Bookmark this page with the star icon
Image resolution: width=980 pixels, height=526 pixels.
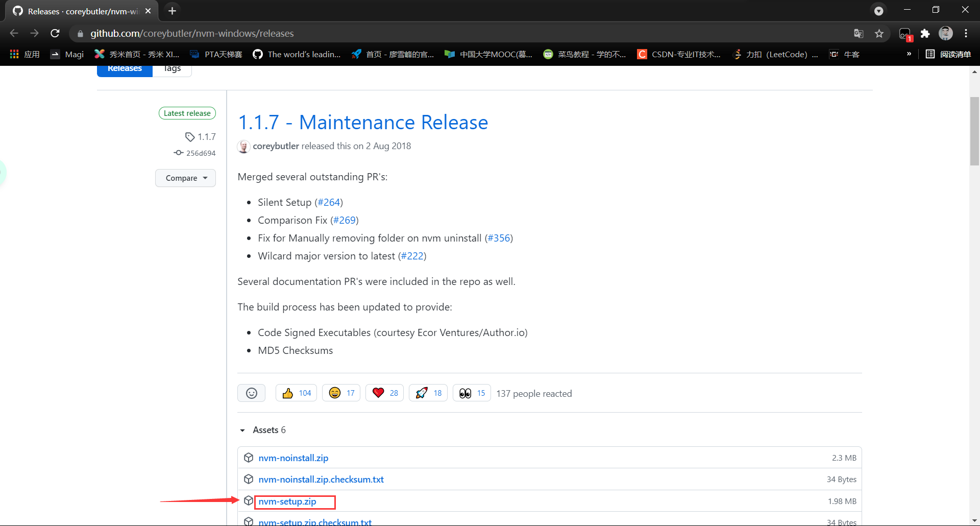click(879, 34)
